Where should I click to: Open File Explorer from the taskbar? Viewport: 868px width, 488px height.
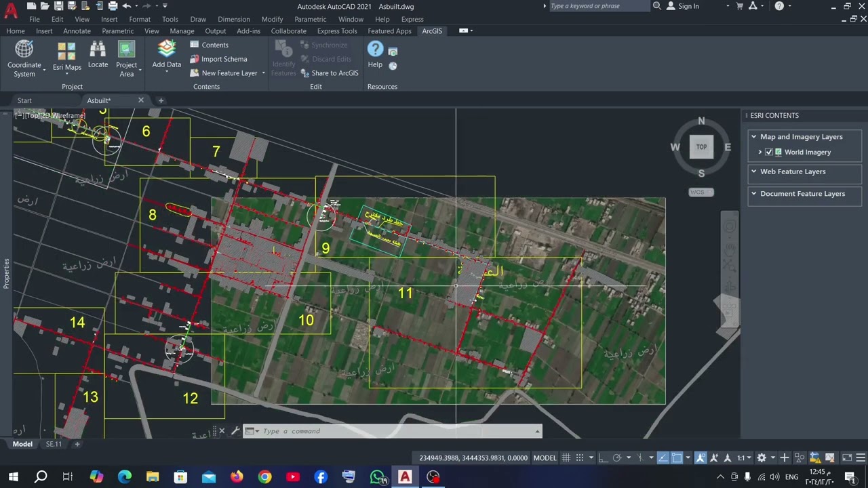pyautogui.click(x=153, y=477)
